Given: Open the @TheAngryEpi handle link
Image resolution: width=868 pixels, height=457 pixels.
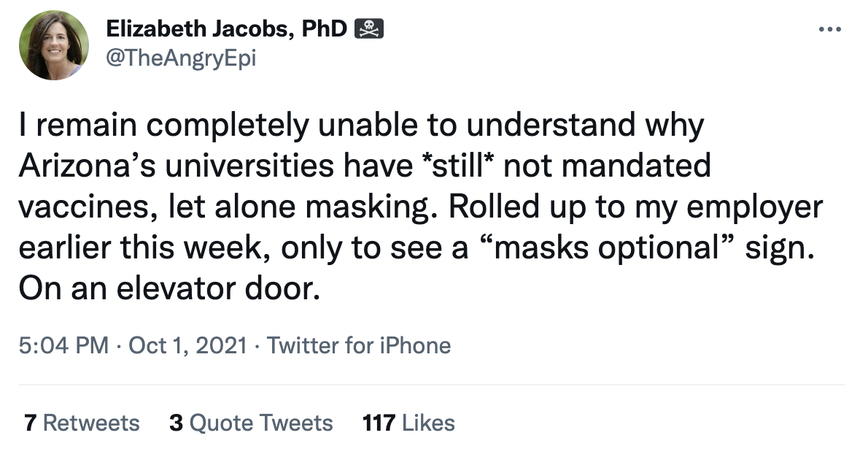Looking at the screenshot, I should (x=181, y=57).
